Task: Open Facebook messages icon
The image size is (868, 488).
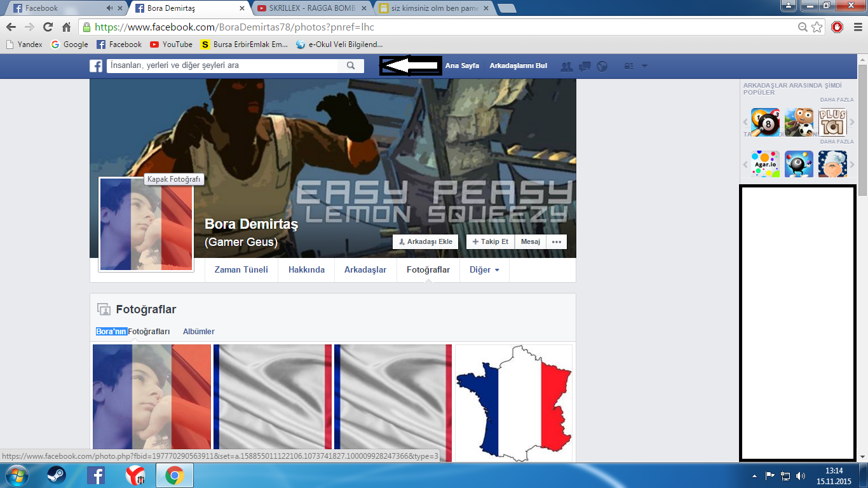Action: 585,66
